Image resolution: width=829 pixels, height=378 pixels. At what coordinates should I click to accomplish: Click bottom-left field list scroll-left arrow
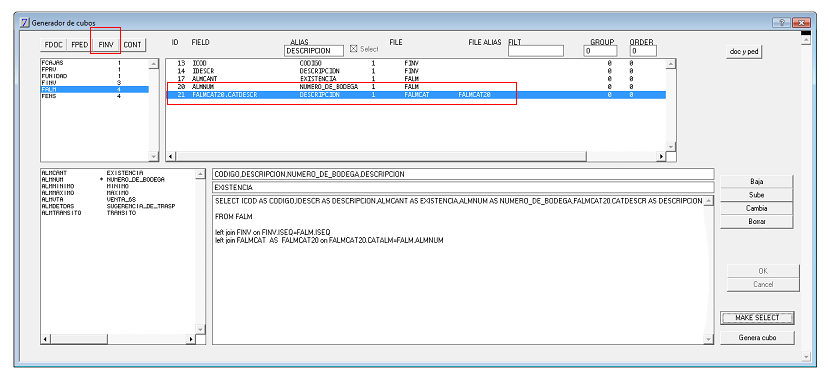[x=45, y=339]
